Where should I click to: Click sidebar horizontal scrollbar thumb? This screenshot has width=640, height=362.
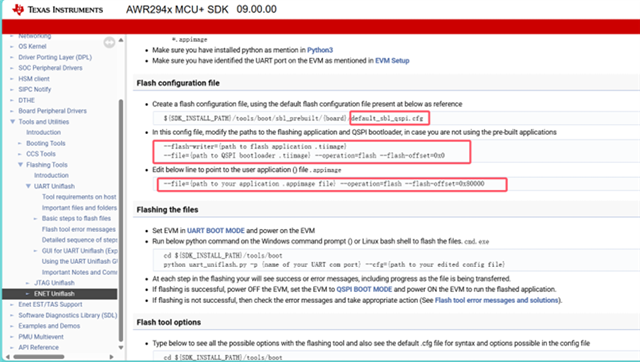click(39, 357)
